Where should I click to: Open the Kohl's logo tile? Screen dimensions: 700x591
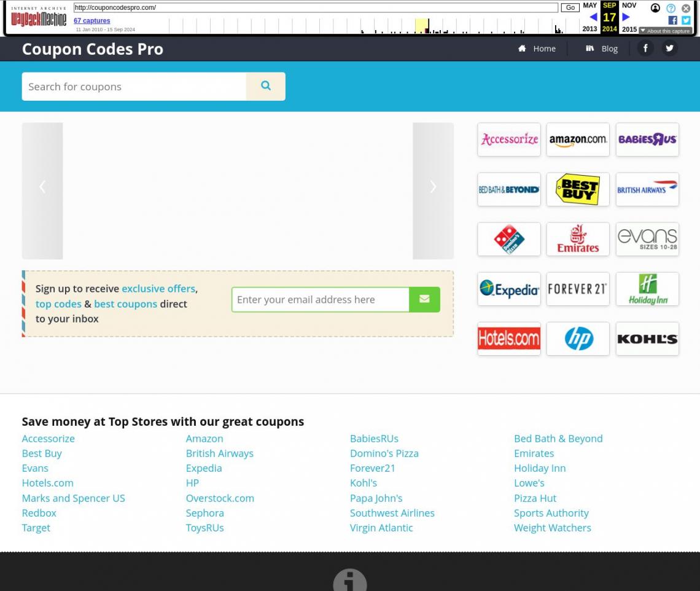pos(647,339)
